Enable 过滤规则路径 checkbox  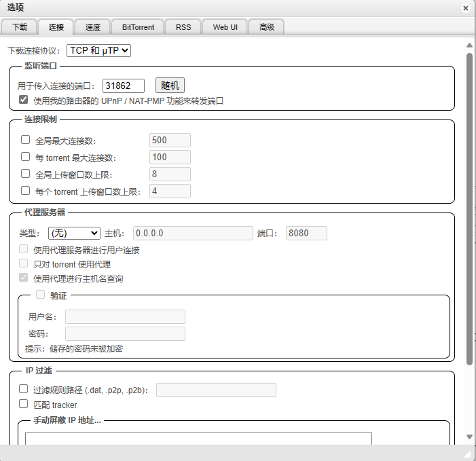[24, 390]
